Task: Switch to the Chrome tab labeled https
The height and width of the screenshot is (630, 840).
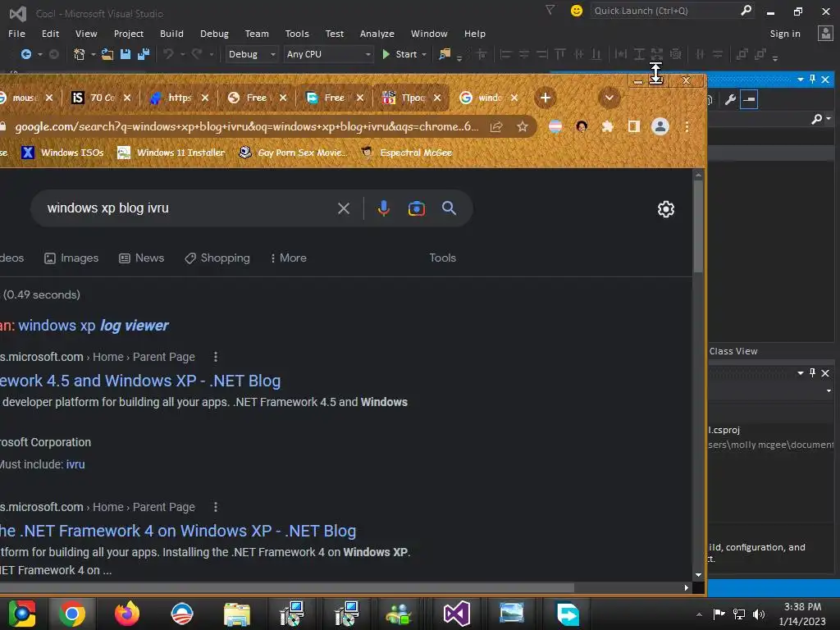Action: 180,98
